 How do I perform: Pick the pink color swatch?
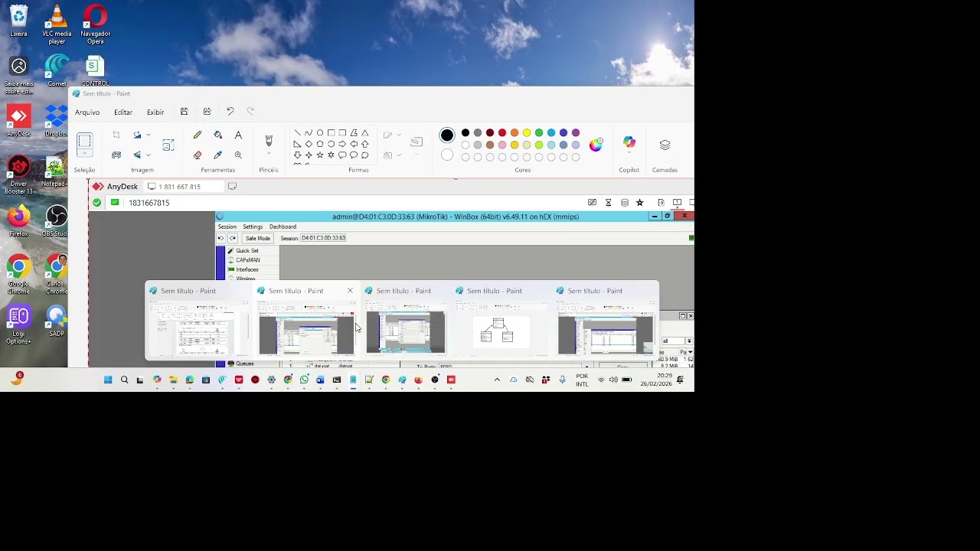[x=502, y=145]
